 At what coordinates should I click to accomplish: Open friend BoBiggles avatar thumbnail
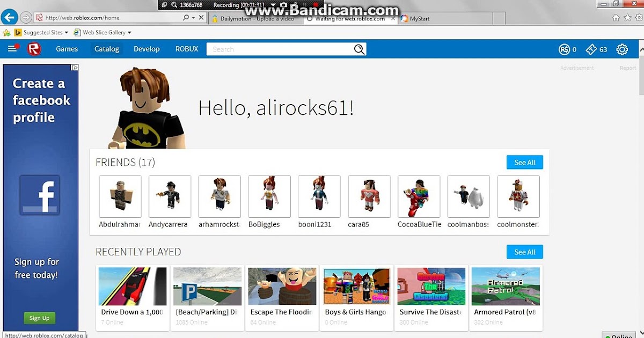tap(269, 196)
